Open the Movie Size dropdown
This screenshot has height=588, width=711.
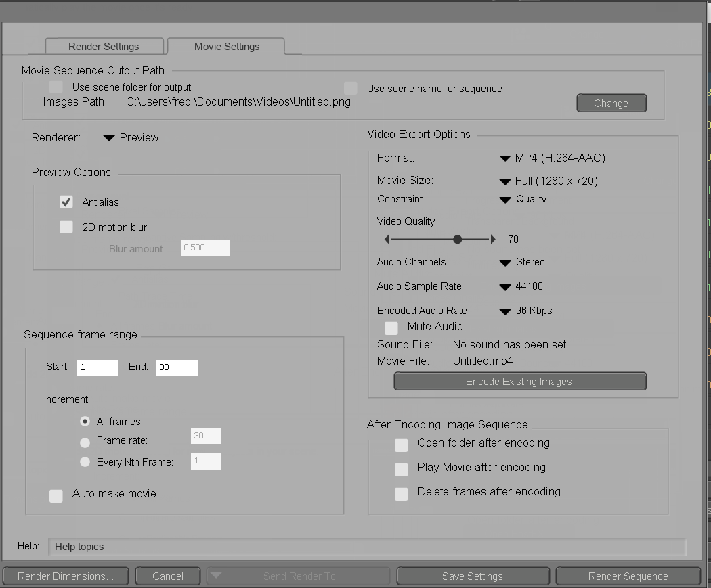click(x=548, y=181)
